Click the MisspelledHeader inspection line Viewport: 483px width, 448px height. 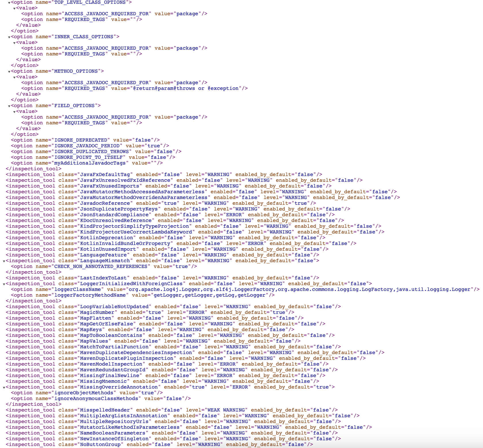[172, 410]
